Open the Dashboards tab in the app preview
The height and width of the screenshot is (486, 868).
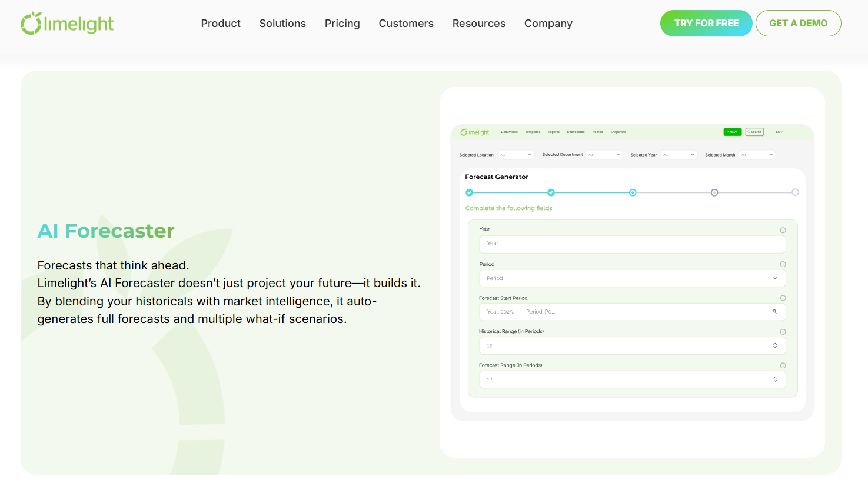tap(576, 132)
